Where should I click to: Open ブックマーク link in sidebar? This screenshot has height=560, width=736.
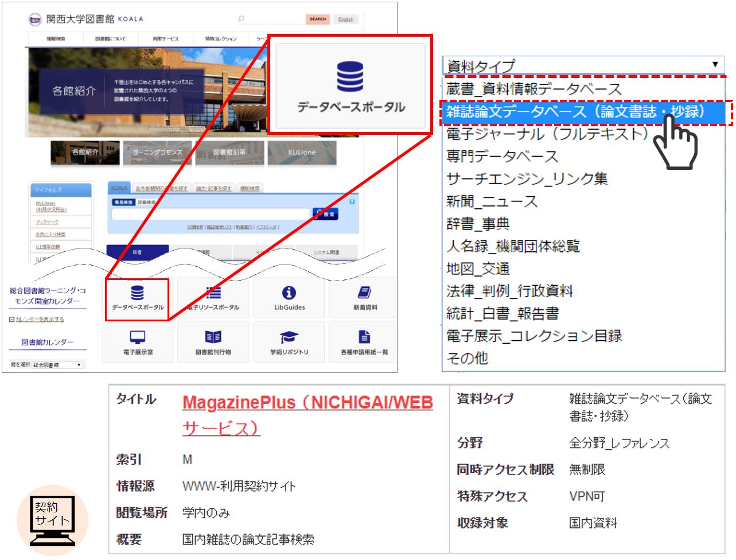point(46,222)
